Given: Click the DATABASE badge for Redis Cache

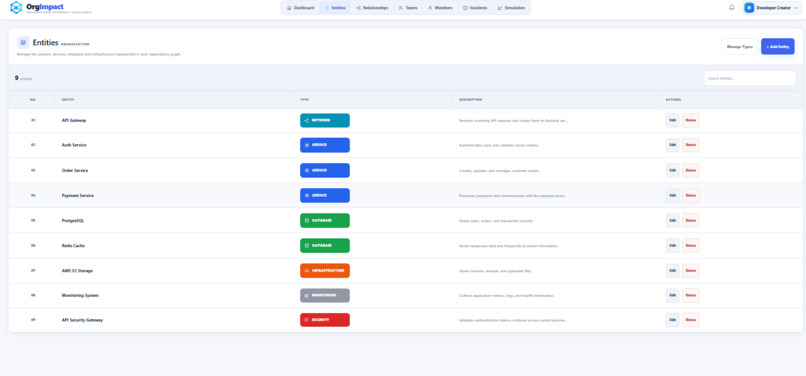Looking at the screenshot, I should click(x=325, y=245).
